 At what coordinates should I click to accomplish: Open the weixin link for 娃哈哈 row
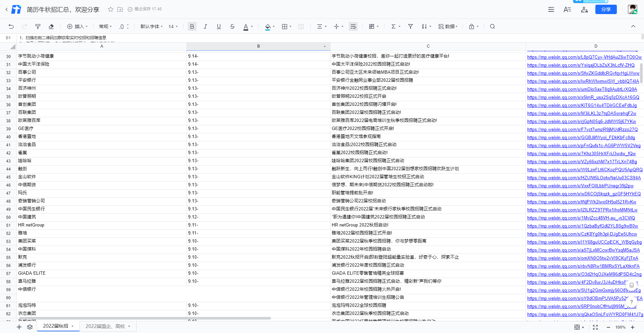point(582,161)
